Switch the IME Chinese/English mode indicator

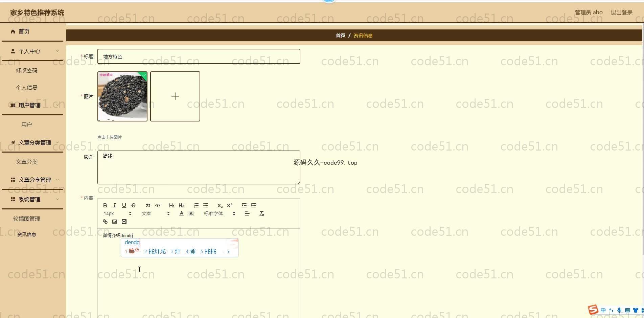603,310
